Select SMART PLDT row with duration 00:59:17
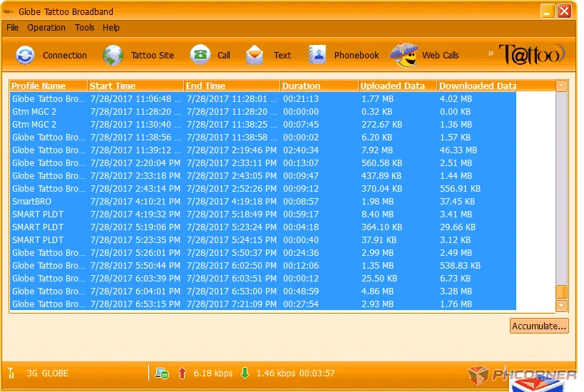The height and width of the screenshot is (392, 584). [x=262, y=215]
